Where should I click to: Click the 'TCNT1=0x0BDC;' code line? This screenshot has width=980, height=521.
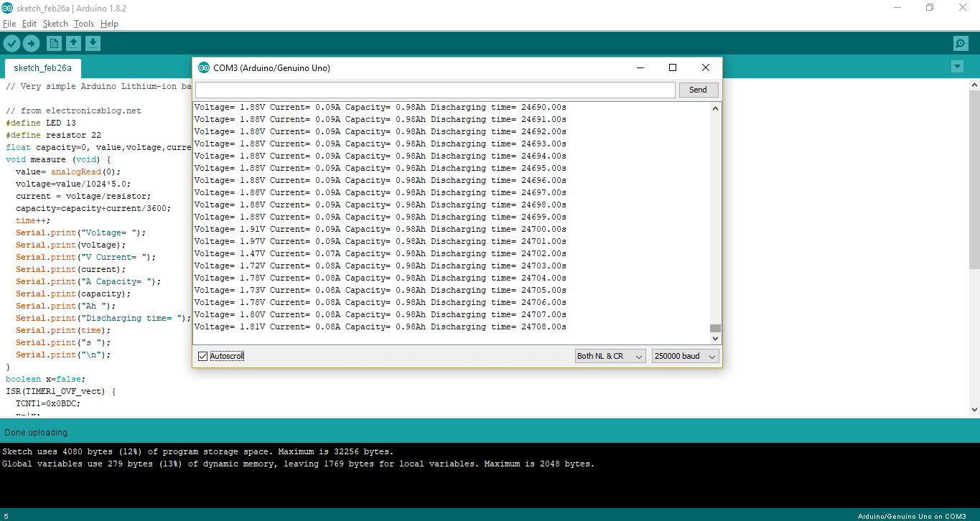tap(48, 403)
